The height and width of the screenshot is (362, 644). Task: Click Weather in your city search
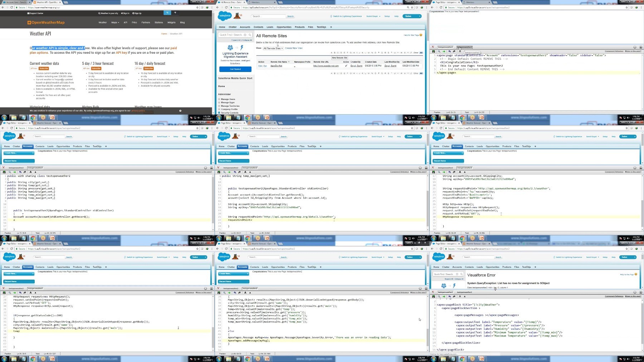pos(108,13)
